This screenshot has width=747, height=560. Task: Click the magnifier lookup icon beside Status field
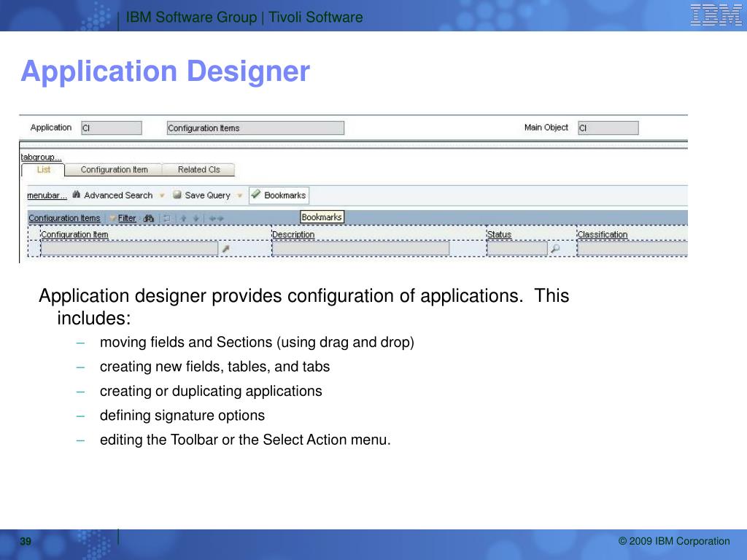[555, 249]
